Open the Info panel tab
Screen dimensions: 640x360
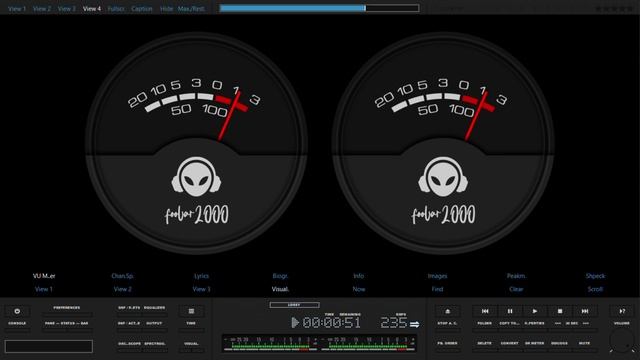pos(358,276)
